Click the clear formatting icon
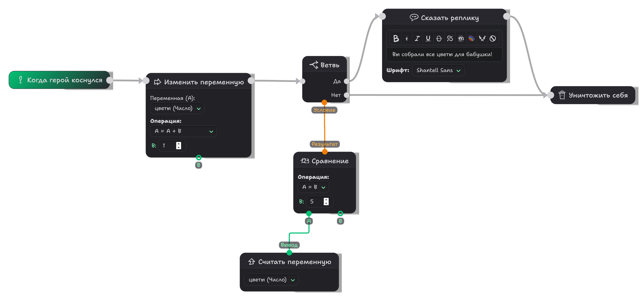644x300 pixels. tap(493, 38)
